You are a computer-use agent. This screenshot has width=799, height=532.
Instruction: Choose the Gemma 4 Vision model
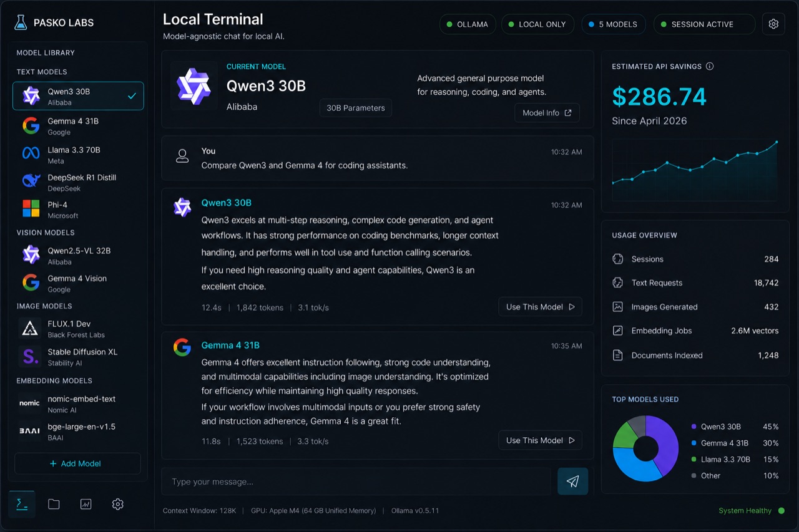point(78,283)
